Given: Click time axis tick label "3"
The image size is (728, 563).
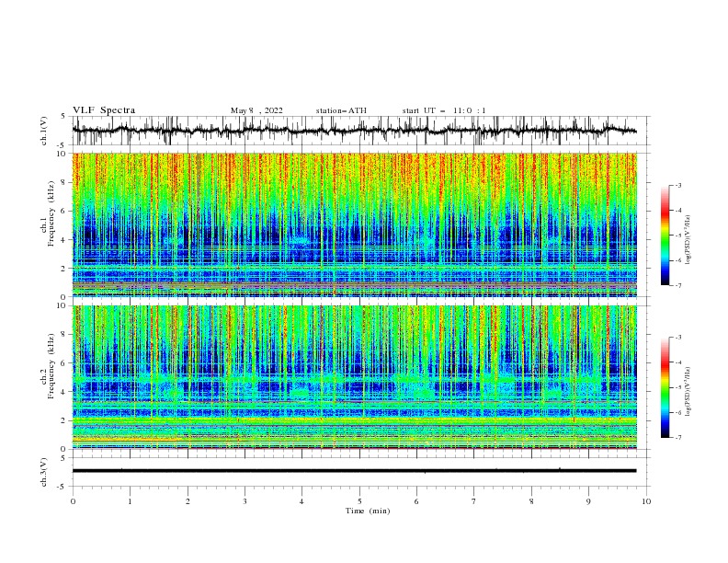Looking at the screenshot, I should click(245, 501).
